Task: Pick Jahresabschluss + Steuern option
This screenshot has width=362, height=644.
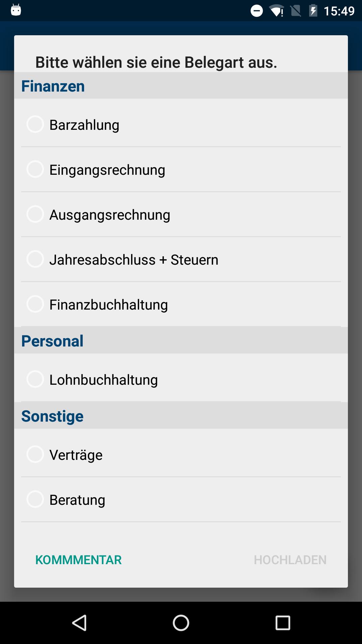Action: [35, 259]
